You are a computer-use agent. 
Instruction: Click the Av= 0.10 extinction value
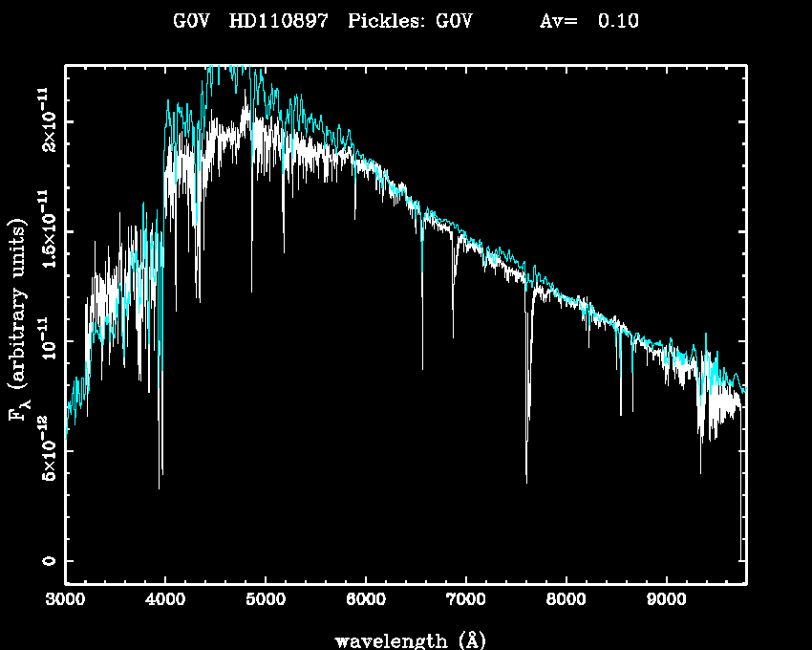tap(589, 22)
